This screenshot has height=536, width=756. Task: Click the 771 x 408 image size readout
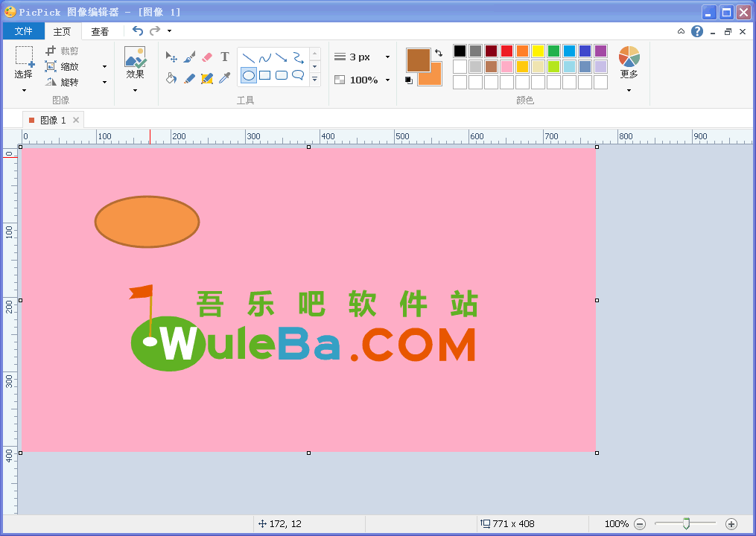(x=508, y=524)
